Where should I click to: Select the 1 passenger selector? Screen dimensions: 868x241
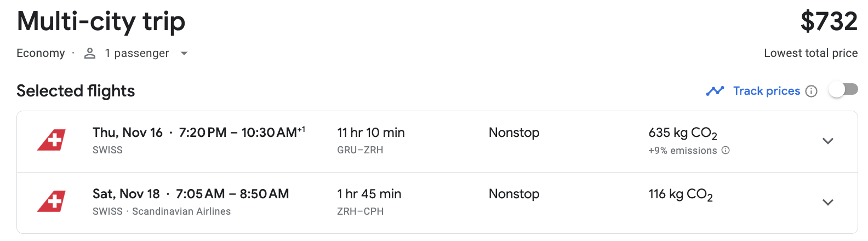(136, 53)
